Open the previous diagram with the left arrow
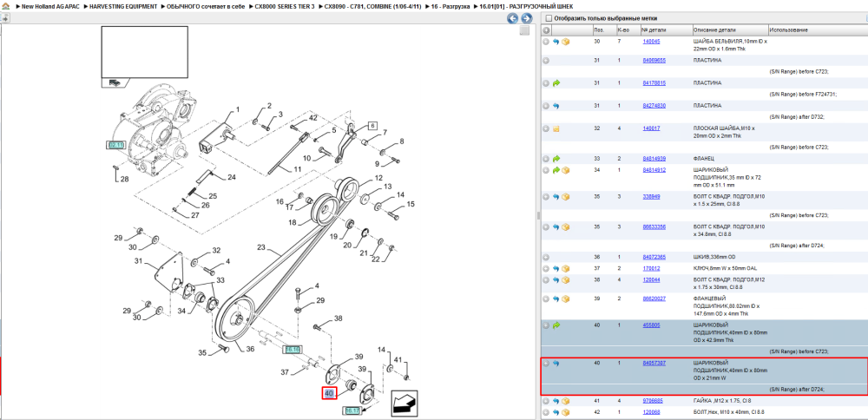 [513, 18]
